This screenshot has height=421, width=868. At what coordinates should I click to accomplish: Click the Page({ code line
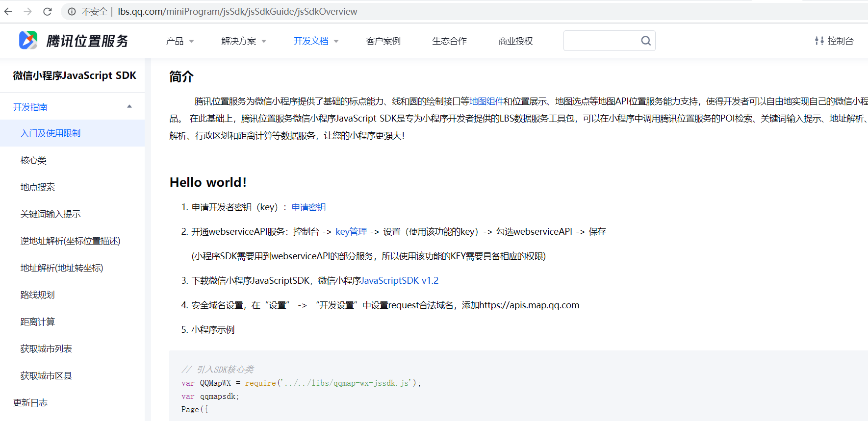point(195,410)
